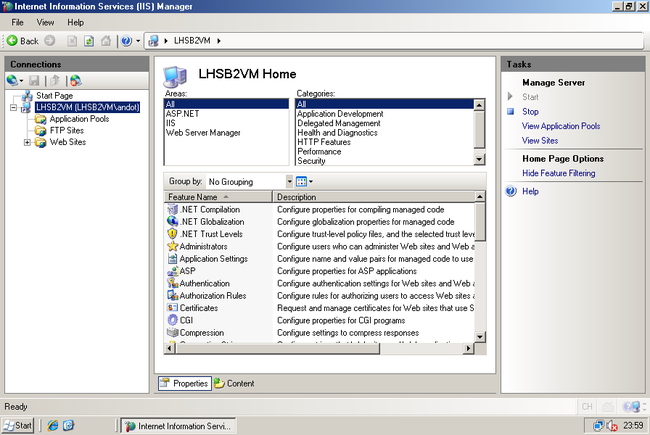This screenshot has width=650, height=435.
Task: Click the Stop loading toolbar icon
Action: 72,41
